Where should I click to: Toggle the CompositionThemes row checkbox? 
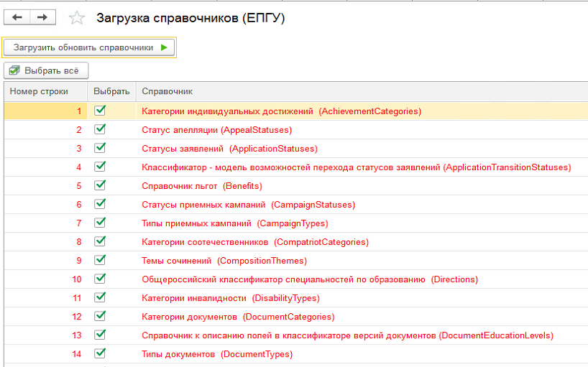click(100, 260)
